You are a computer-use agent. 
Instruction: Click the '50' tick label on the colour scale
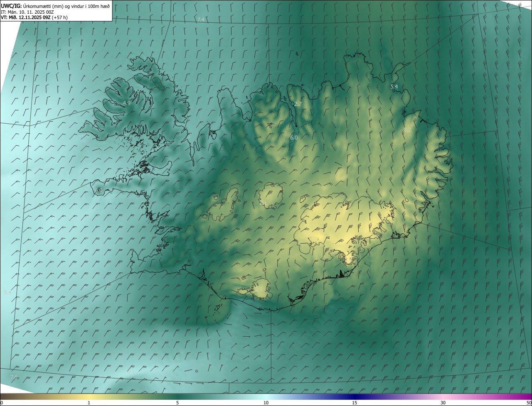pyautogui.click(x=529, y=403)
